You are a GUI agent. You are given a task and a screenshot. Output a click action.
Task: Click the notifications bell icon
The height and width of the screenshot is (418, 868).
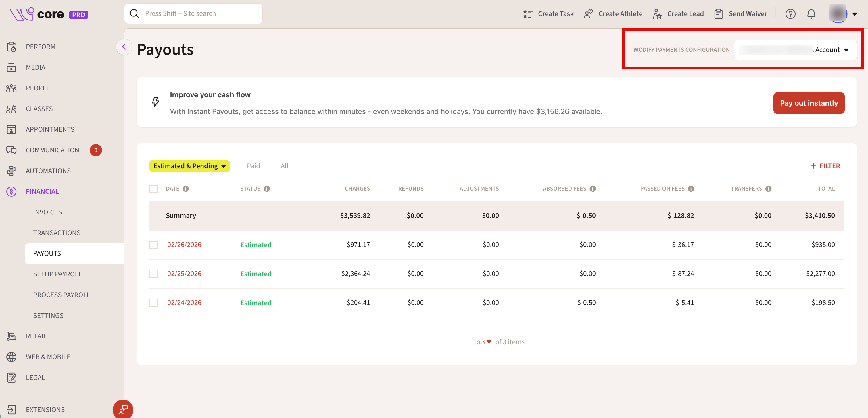811,14
